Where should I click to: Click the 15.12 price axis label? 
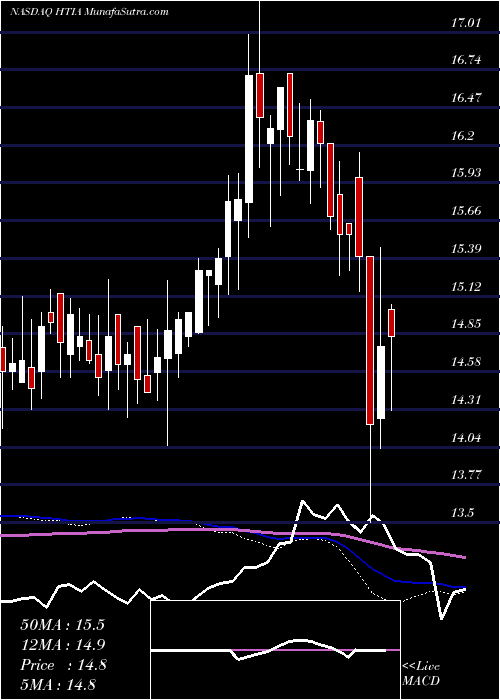click(x=466, y=286)
